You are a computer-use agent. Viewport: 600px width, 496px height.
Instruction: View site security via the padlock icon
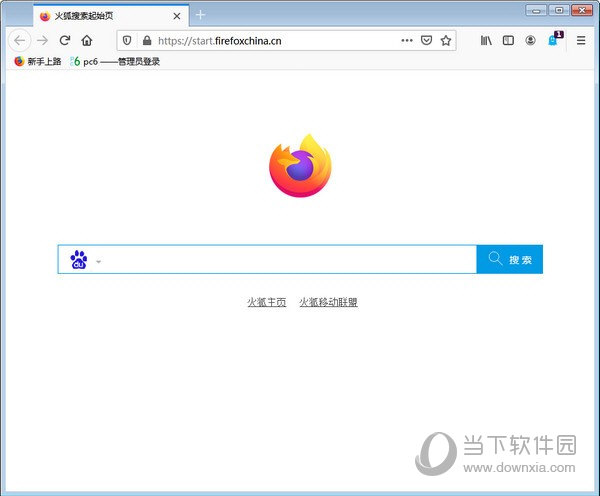click(147, 41)
